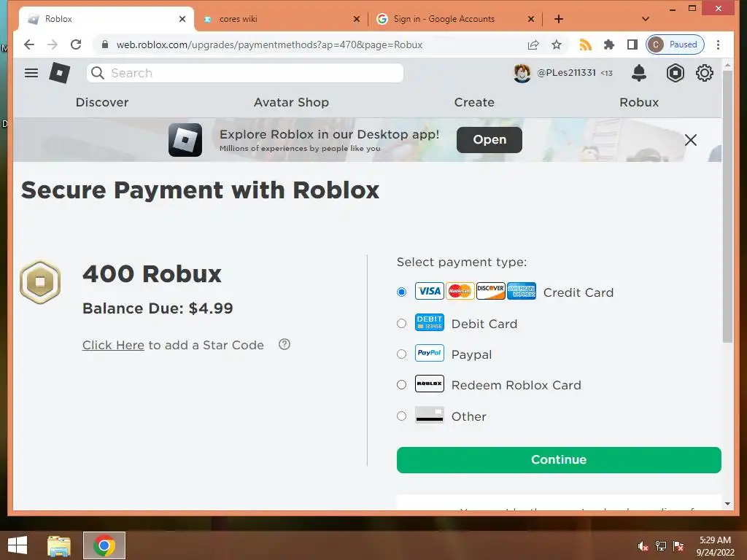747x560 pixels.
Task: Expand the tab search chevron
Action: (646, 19)
